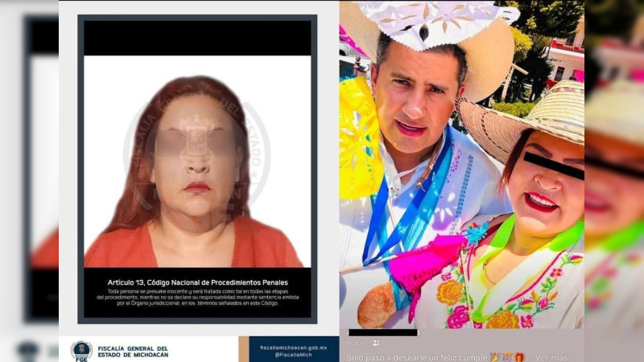Click the '9 abr' post date
Viewport: 644px width, 362px height.
point(355,343)
